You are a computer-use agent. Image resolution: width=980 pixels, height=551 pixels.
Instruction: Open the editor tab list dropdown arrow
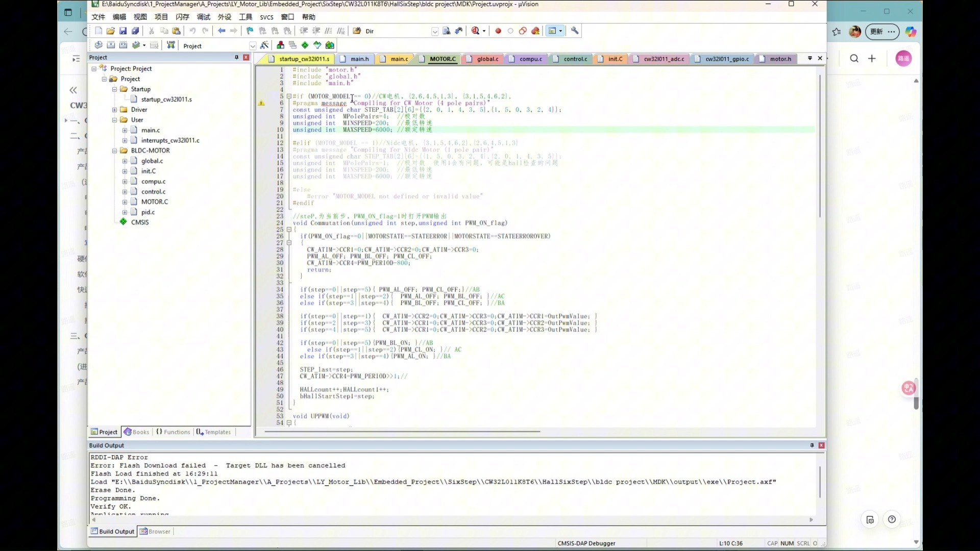coord(810,58)
